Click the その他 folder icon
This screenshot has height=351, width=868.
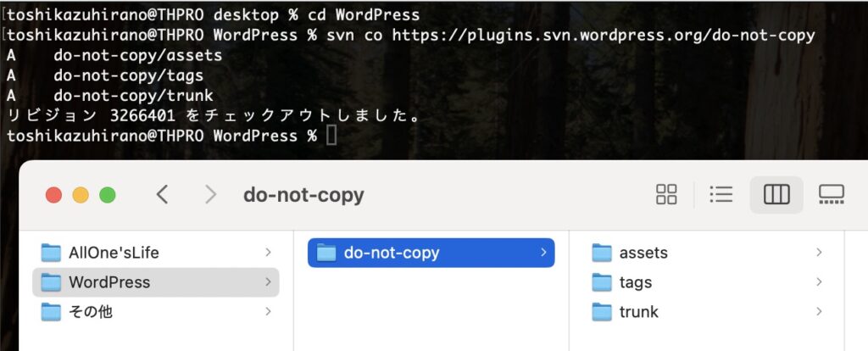tap(51, 312)
